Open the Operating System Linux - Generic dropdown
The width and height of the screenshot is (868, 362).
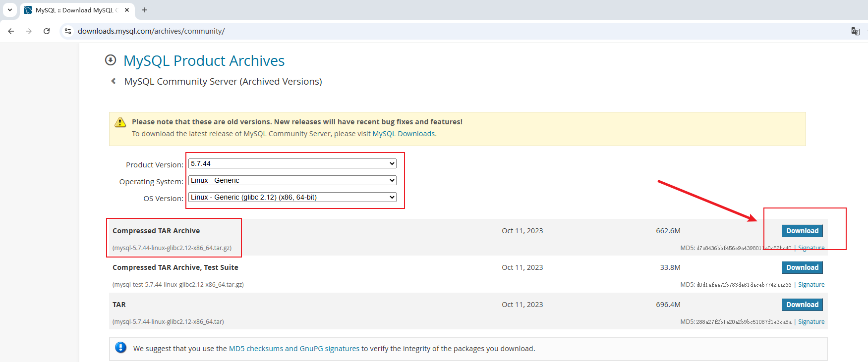point(292,180)
